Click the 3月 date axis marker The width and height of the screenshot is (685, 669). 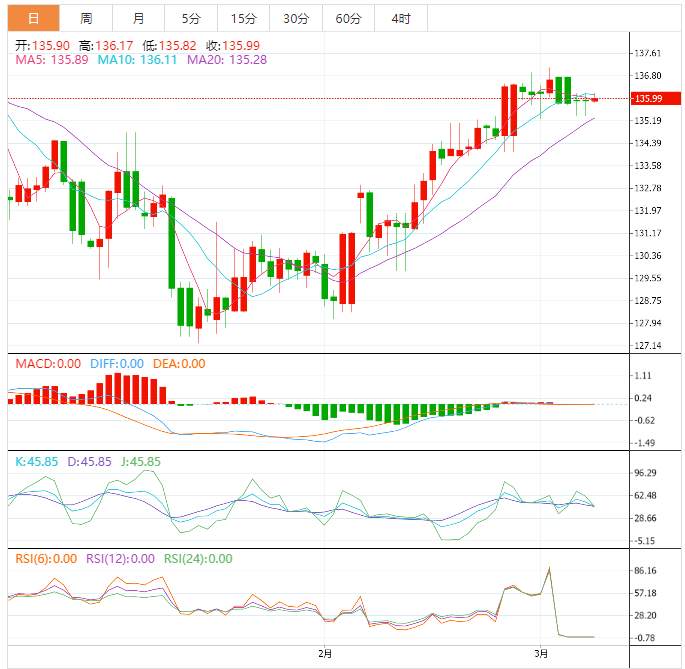541,653
